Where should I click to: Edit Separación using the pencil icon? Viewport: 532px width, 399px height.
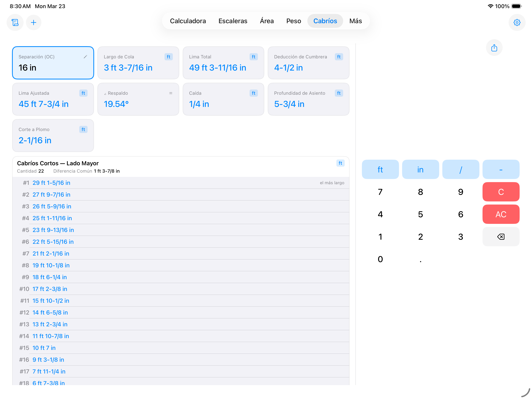coord(86,57)
